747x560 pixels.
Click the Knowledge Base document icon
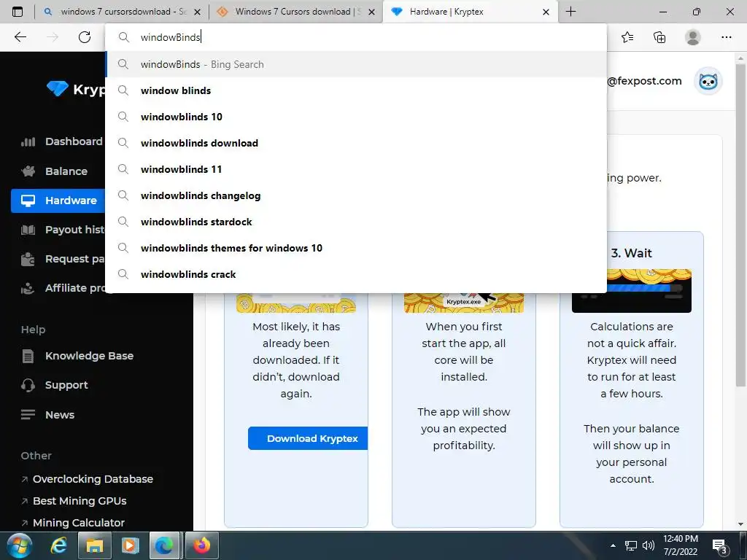28,356
